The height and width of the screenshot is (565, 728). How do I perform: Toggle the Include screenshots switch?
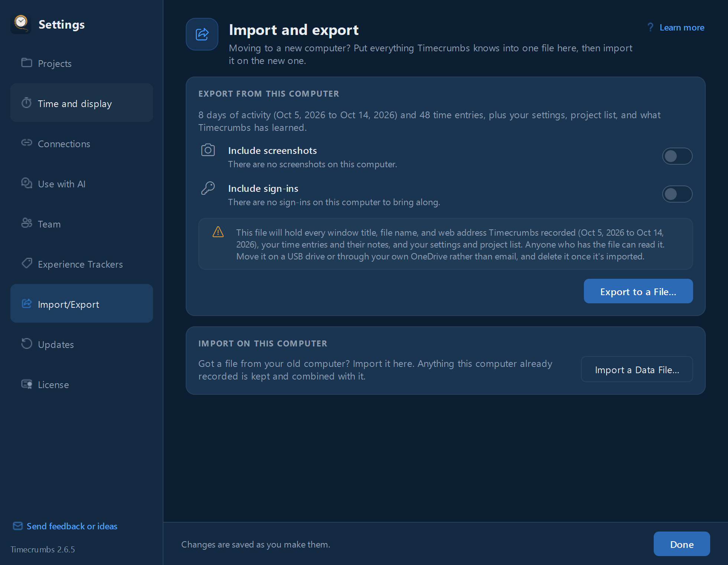(677, 156)
